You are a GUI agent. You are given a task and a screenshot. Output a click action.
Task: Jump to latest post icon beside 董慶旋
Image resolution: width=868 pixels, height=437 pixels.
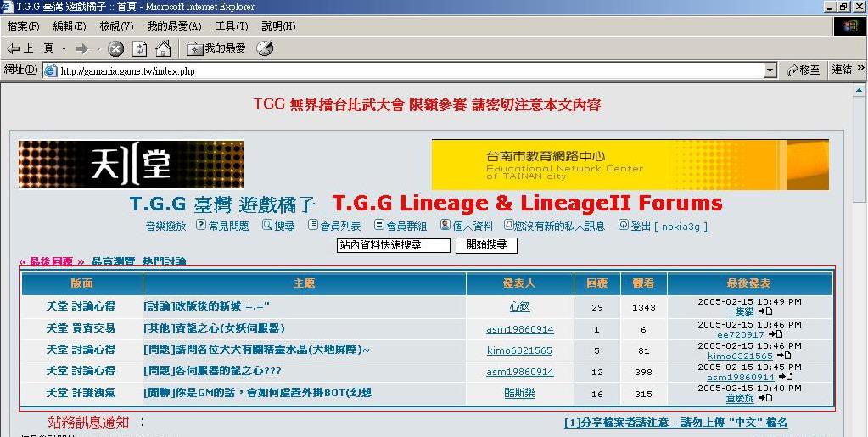[x=765, y=398]
